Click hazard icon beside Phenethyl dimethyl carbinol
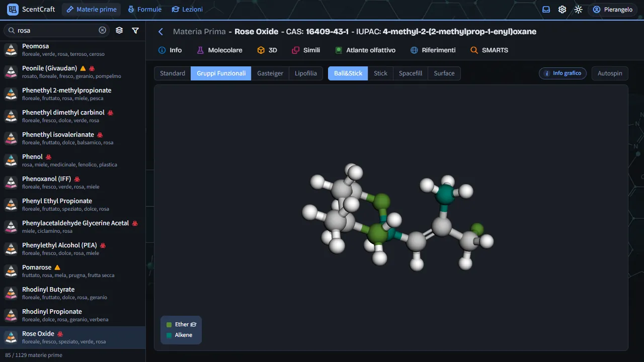 pos(110,113)
